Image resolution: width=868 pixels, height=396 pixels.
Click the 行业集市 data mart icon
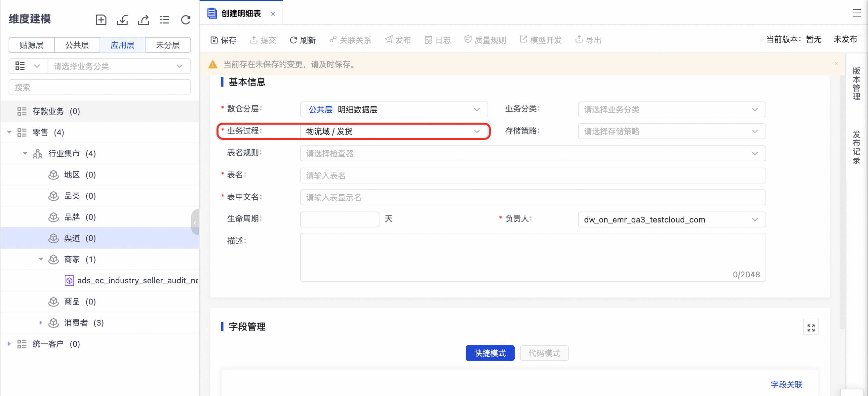tap(38, 154)
